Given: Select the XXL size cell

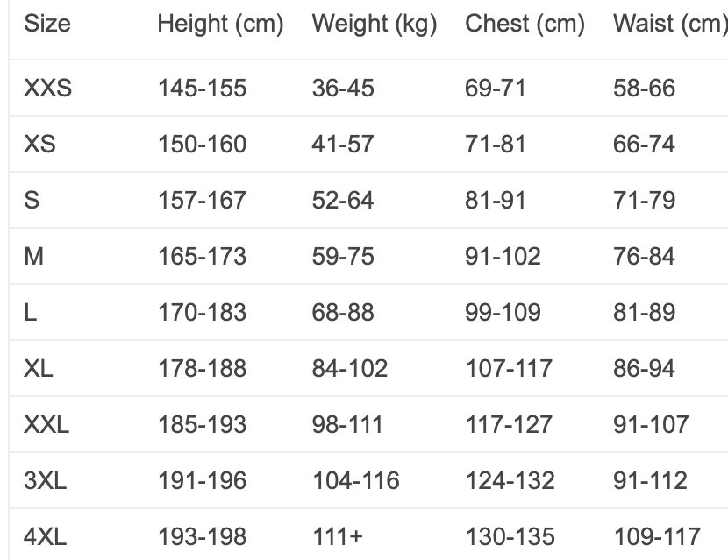Looking at the screenshot, I should point(46,424).
